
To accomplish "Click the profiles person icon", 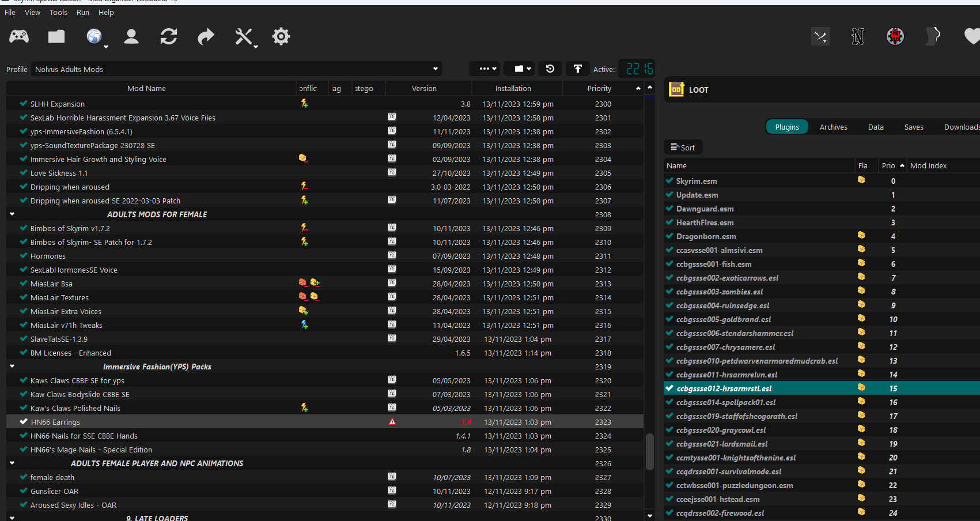I will coord(131,37).
